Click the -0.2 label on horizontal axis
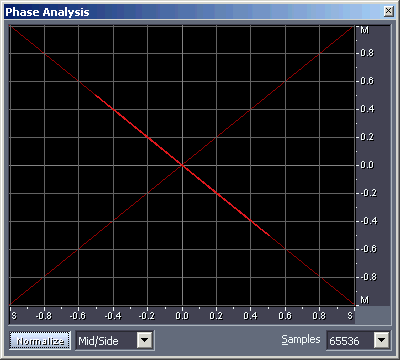This screenshot has height=360, width=400. pyautogui.click(x=147, y=315)
